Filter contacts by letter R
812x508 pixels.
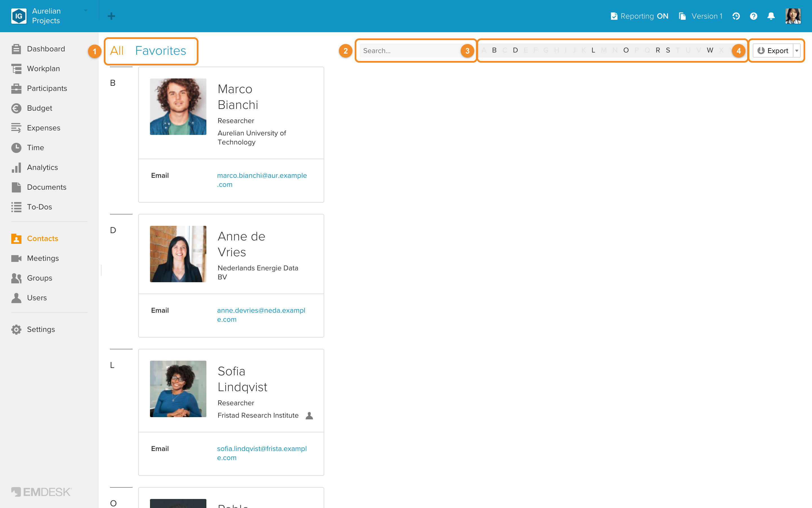[658, 51]
